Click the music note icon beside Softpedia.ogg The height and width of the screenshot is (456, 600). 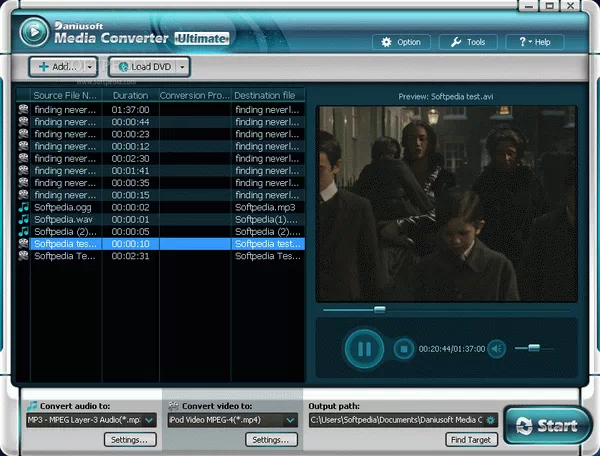click(23, 207)
